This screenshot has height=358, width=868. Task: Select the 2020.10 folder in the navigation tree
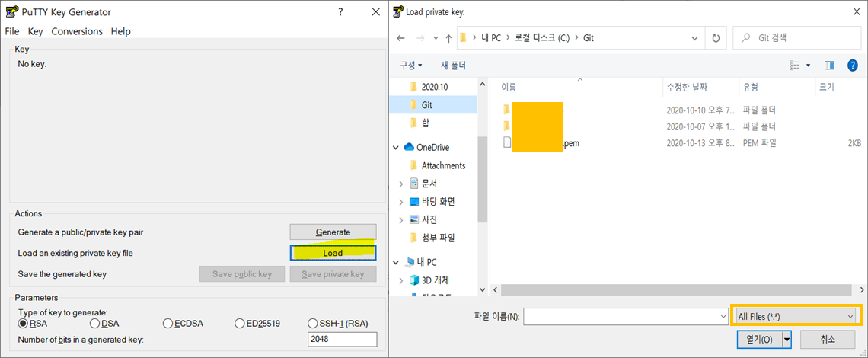coord(429,86)
